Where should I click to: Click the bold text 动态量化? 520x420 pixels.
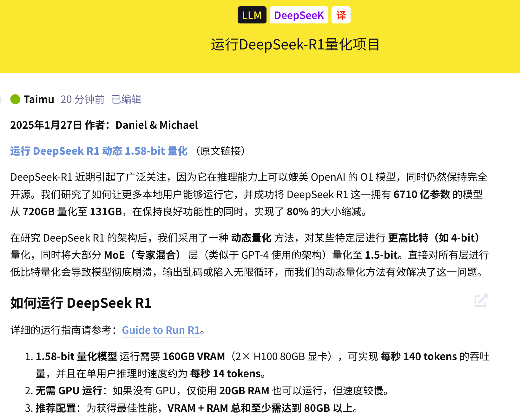(251, 238)
